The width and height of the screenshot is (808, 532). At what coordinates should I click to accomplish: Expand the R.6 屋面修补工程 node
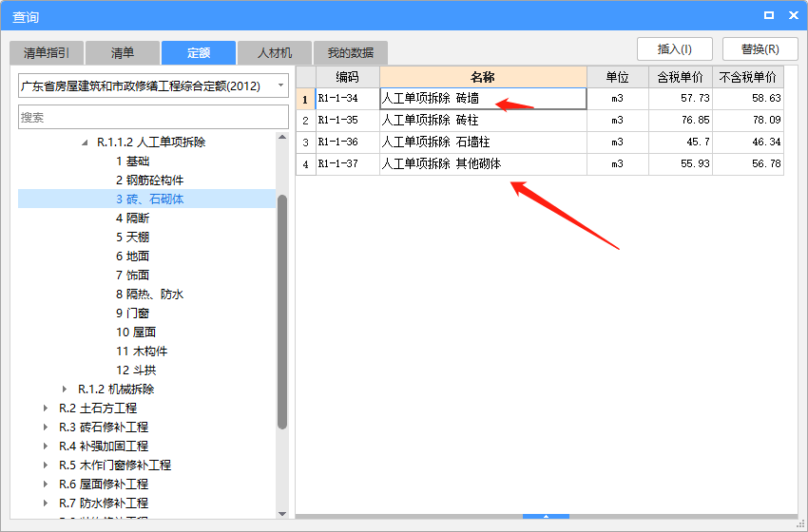pos(46,484)
